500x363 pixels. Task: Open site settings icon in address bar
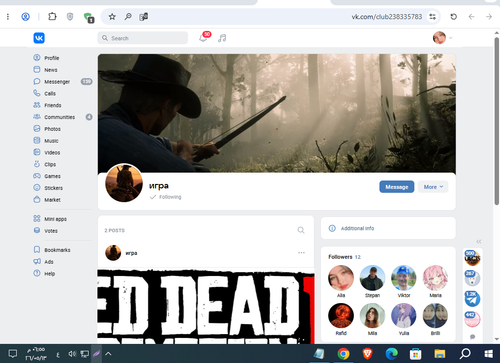point(432,17)
